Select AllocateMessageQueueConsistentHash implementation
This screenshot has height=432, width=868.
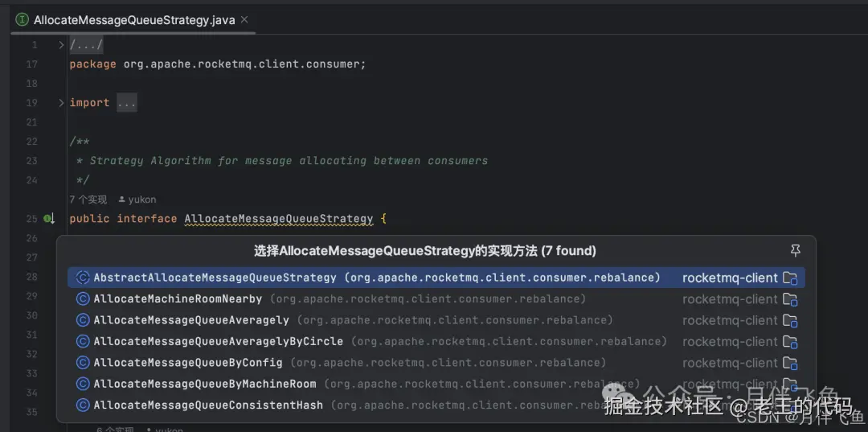[x=436, y=405]
